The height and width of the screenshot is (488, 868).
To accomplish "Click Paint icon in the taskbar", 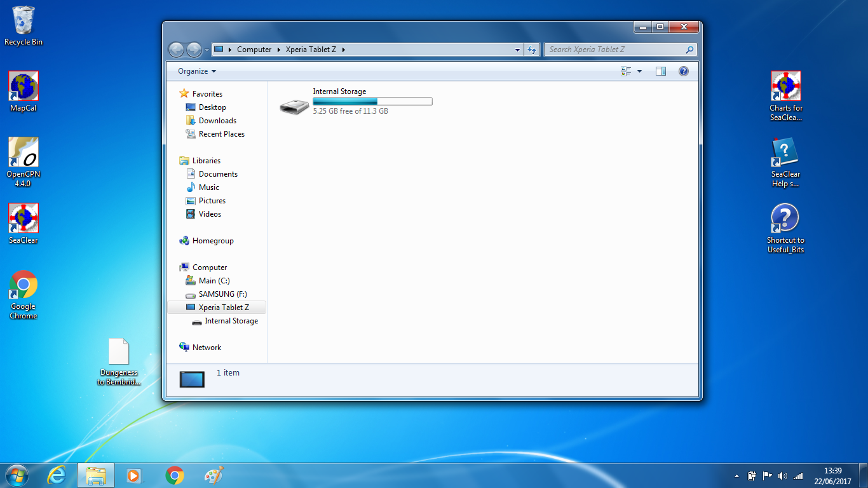I will coord(214,475).
